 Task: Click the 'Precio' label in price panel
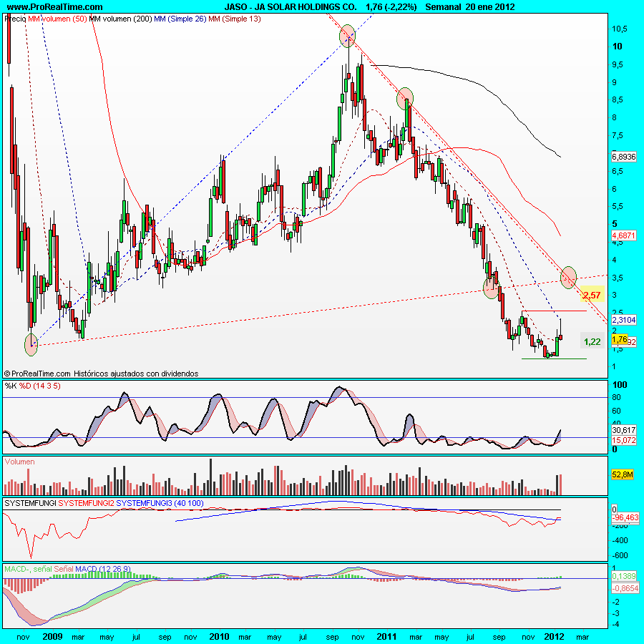pos(15,19)
